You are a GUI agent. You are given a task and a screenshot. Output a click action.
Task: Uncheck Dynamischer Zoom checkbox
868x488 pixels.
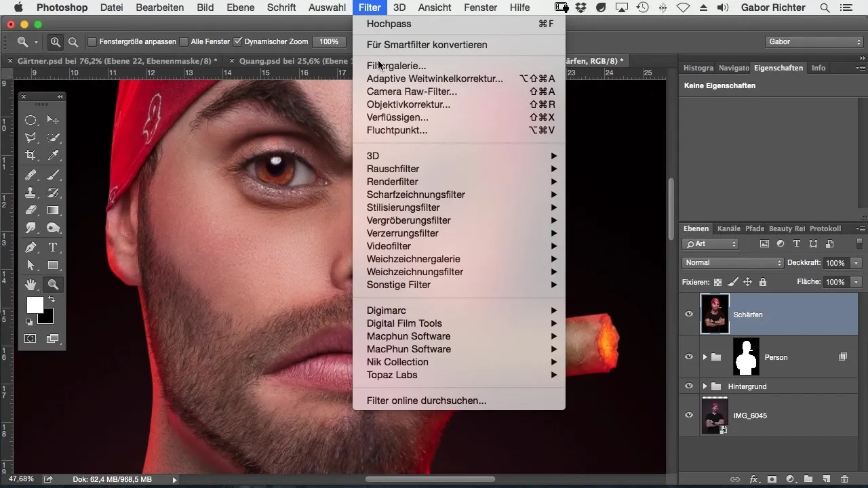(x=237, y=42)
